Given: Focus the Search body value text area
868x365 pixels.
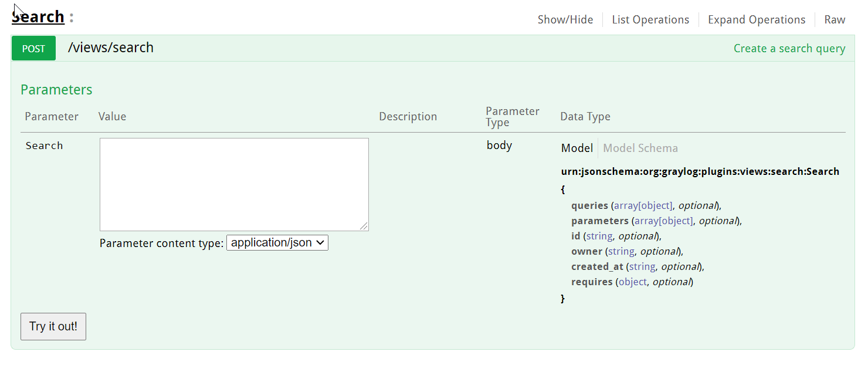Looking at the screenshot, I should pyautogui.click(x=233, y=184).
